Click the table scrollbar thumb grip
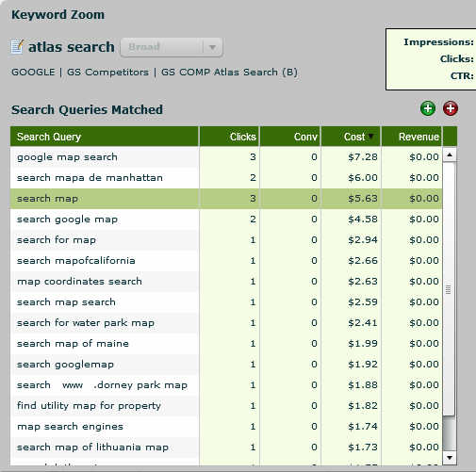Screen dimensions: 476x472 (449, 289)
